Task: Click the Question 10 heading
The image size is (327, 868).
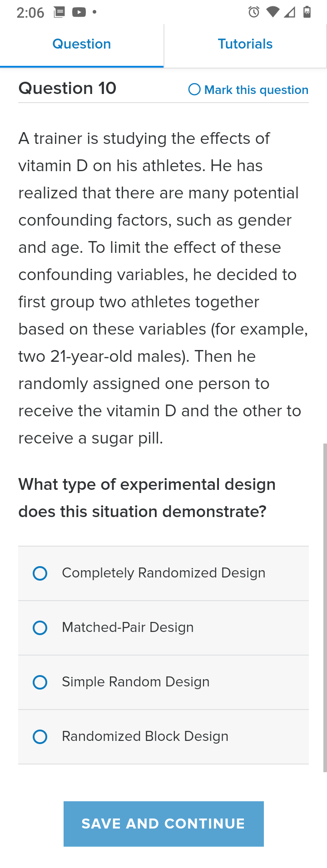Action: coord(67,88)
